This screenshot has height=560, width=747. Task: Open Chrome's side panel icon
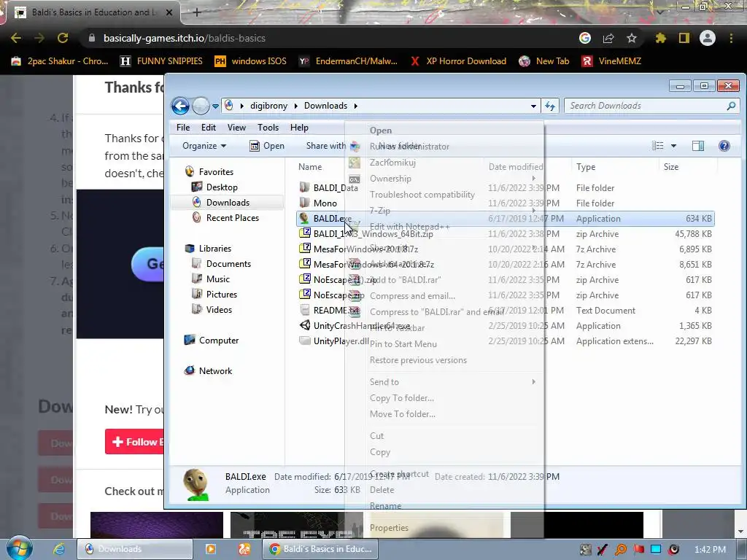coord(684,38)
